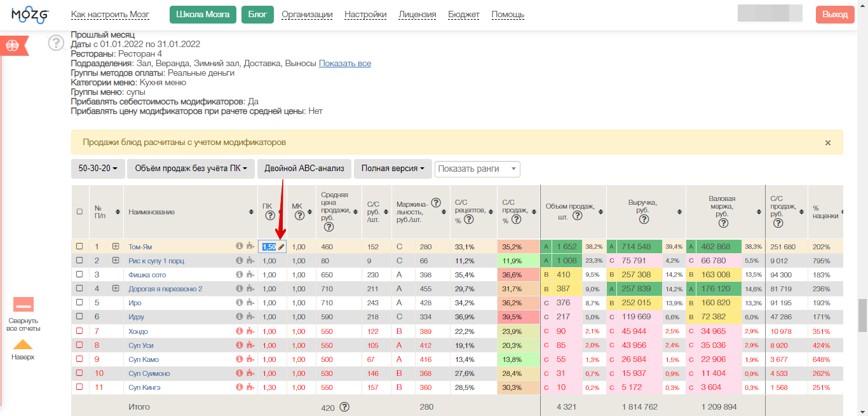The height and width of the screenshot is (416, 868).
Task: Click the help icon beside the report parameters
Action: (57, 43)
